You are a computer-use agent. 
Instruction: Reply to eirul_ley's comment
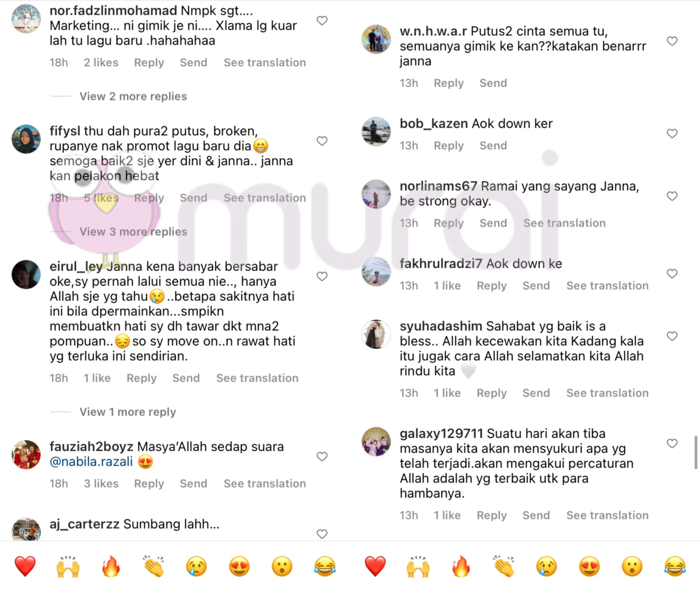(x=141, y=378)
